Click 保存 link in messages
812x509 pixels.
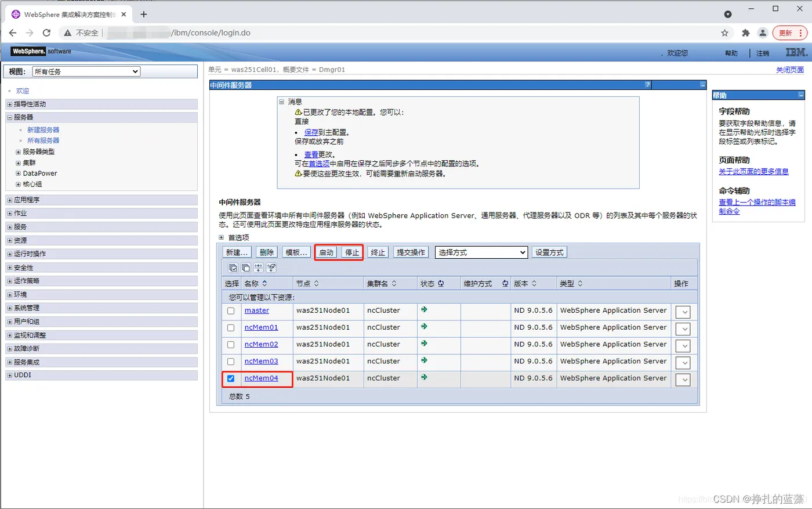pyautogui.click(x=311, y=132)
